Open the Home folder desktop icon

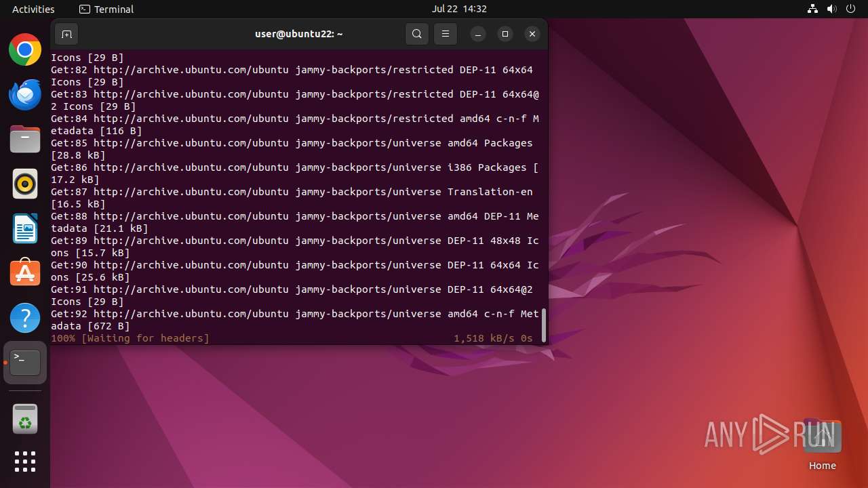(823, 445)
